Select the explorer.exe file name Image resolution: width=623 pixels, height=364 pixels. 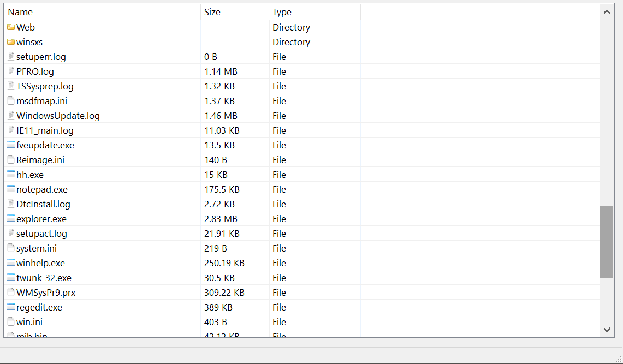click(x=41, y=219)
